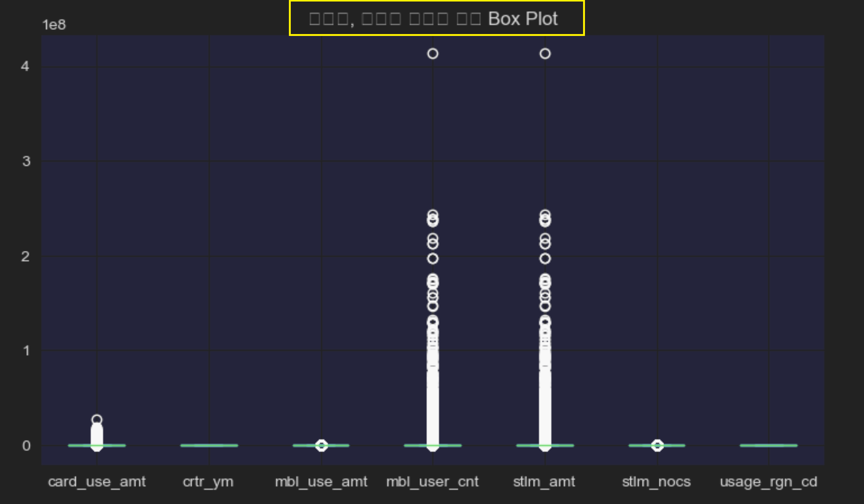Screen dimensions: 864x504
Task: Select the topmost outlier circle of mbl_user_cnt
Action: 433,54
